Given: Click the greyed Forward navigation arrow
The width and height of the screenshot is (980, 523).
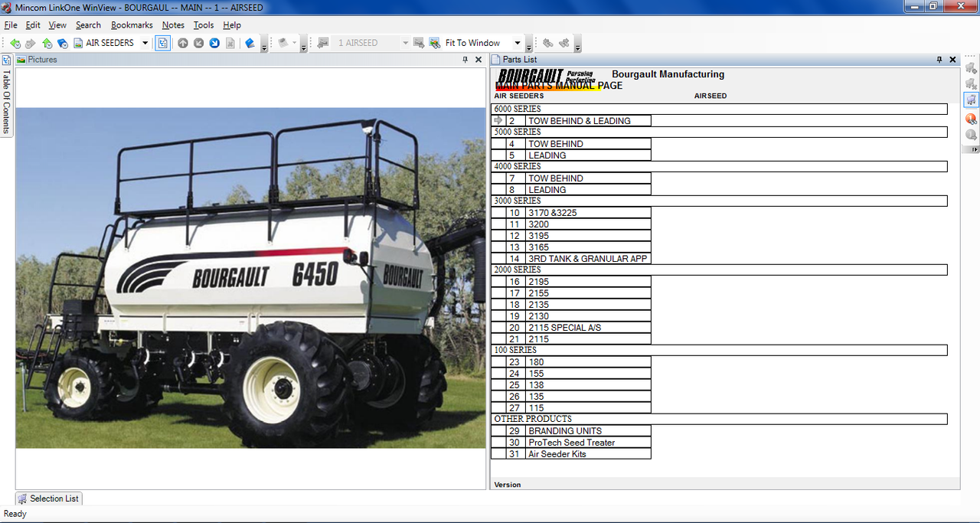Looking at the screenshot, I should 31,43.
